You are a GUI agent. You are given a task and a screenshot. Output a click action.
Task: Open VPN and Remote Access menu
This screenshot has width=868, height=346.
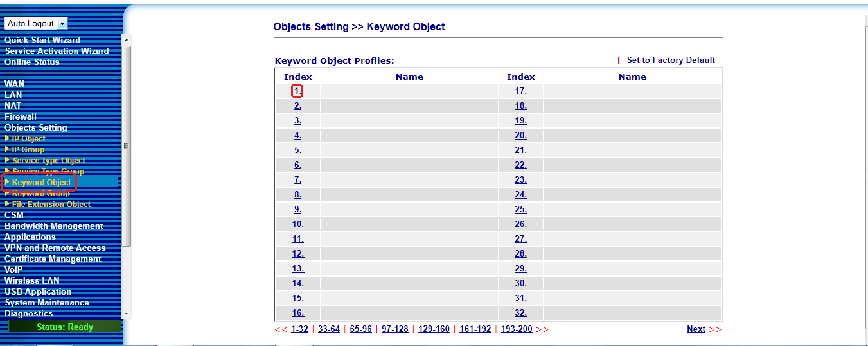(x=55, y=248)
